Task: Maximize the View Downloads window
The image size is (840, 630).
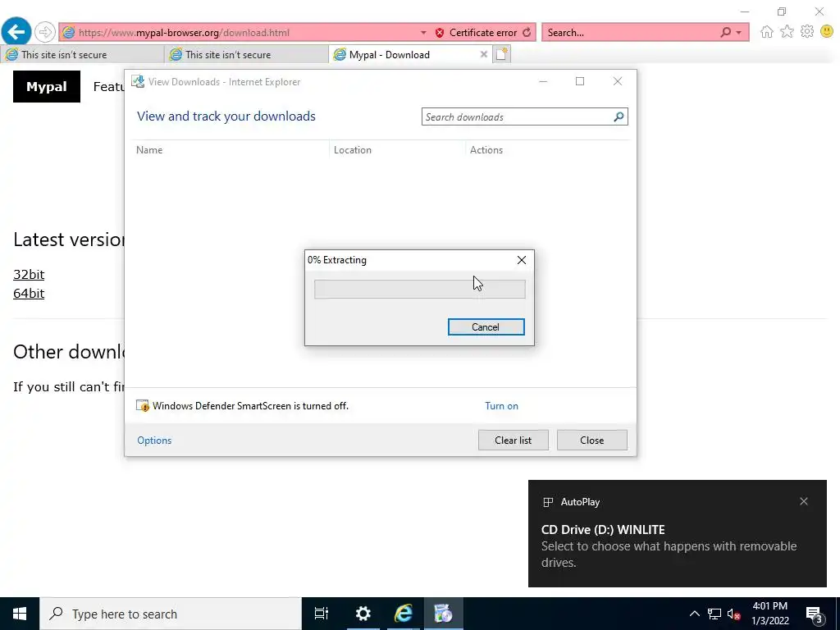Action: (x=580, y=81)
